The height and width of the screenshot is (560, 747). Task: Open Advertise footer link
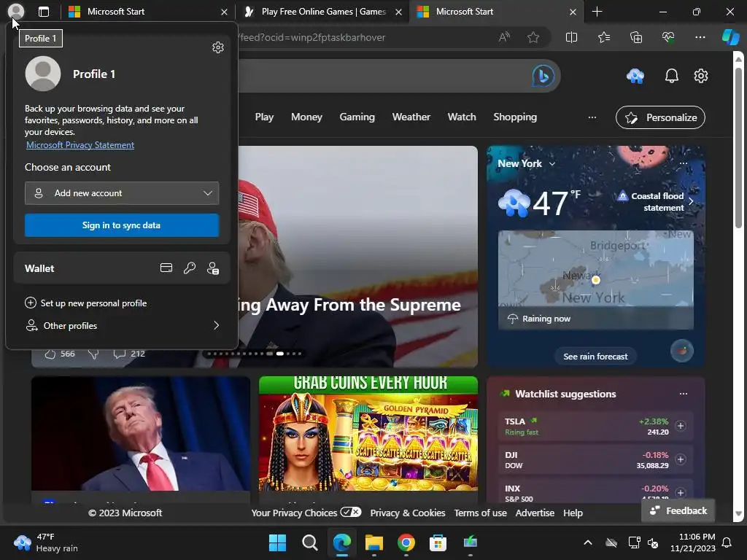point(535,513)
